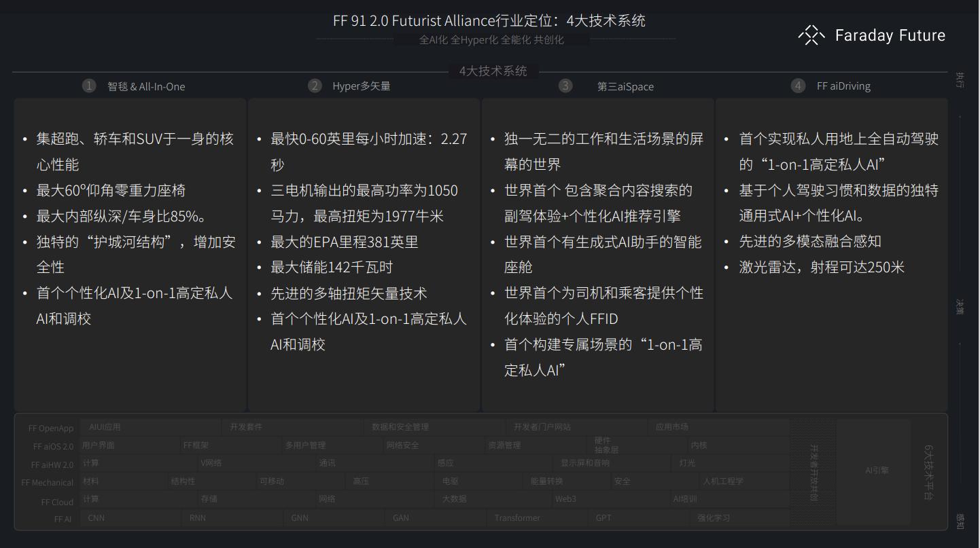Click the 4大技术系统 header pill
This screenshot has width=980, height=548.
point(494,70)
